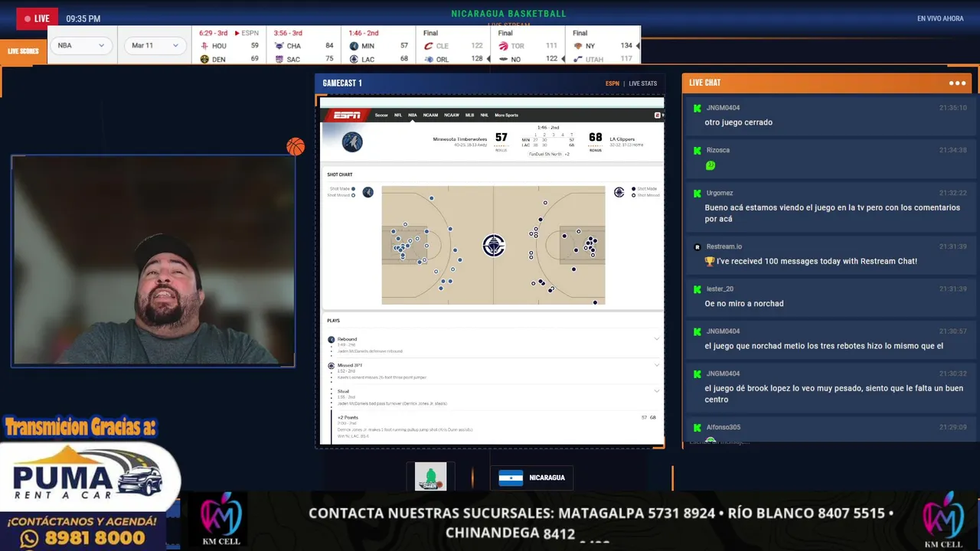980x551 pixels.
Task: Expand the Steal play details
Action: click(656, 391)
